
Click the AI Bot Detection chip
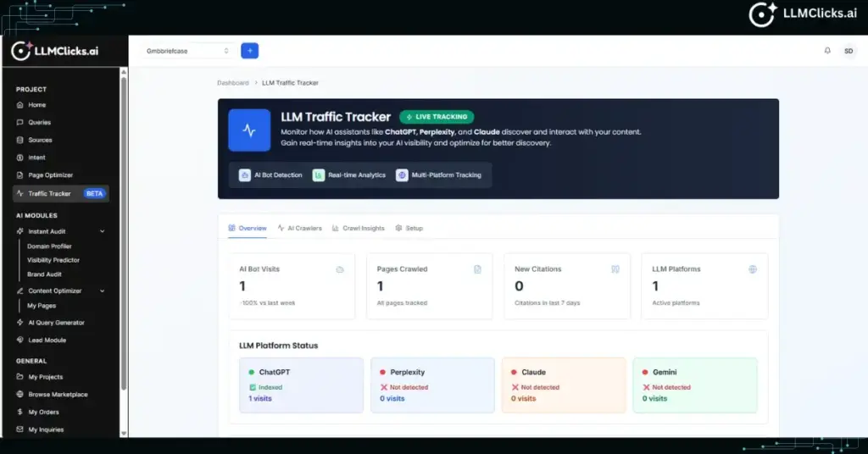click(x=270, y=175)
